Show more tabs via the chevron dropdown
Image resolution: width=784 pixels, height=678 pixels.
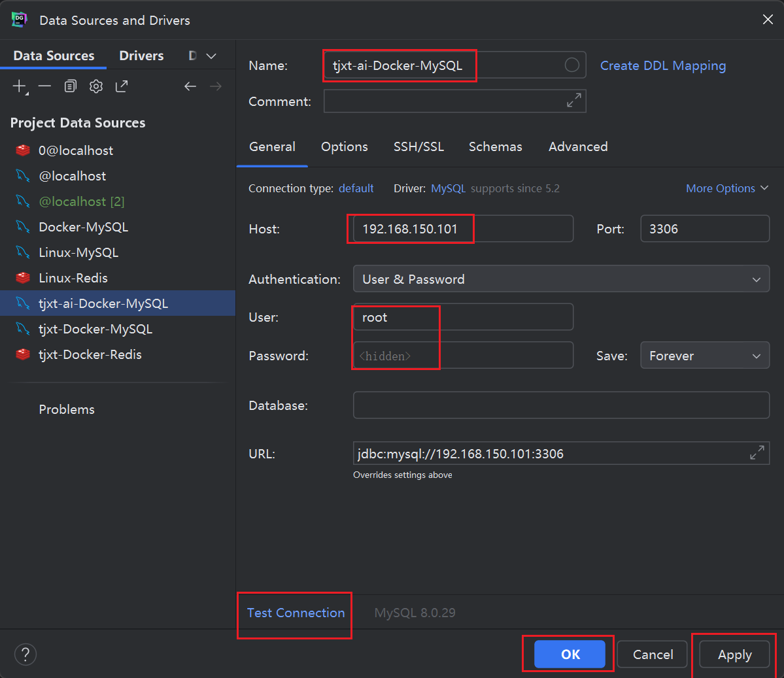pyautogui.click(x=211, y=56)
